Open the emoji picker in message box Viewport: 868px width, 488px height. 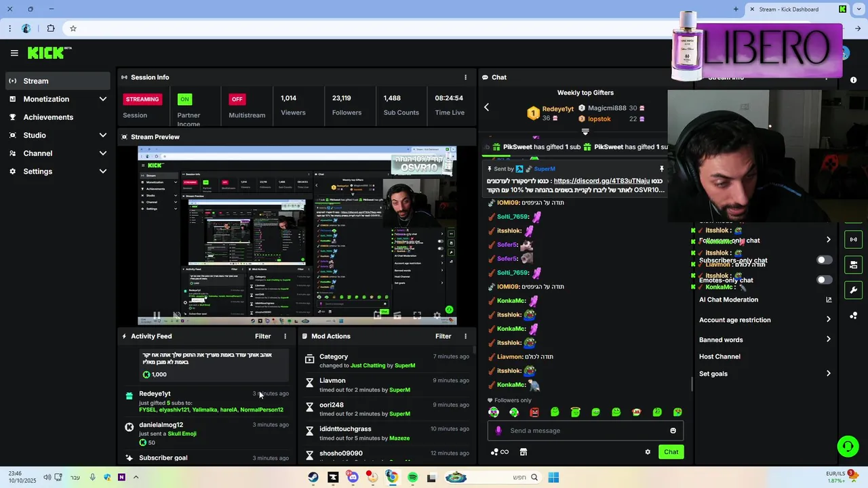tap(673, 430)
